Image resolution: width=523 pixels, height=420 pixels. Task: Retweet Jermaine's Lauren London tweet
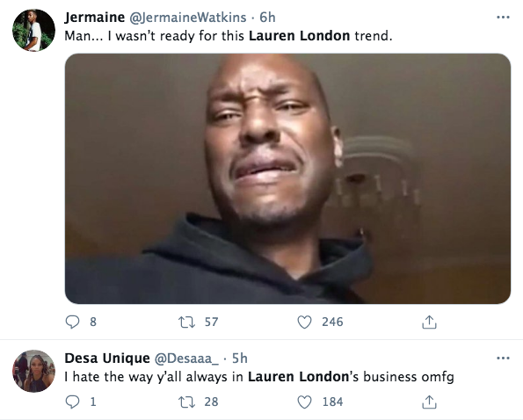[186, 322]
